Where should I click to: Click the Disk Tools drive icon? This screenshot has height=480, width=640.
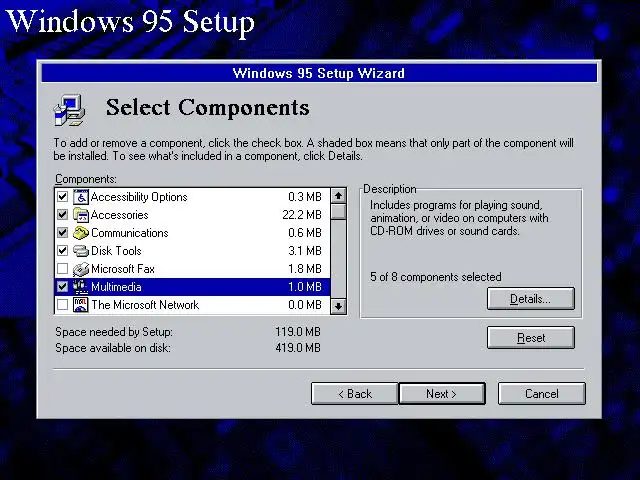(81, 251)
